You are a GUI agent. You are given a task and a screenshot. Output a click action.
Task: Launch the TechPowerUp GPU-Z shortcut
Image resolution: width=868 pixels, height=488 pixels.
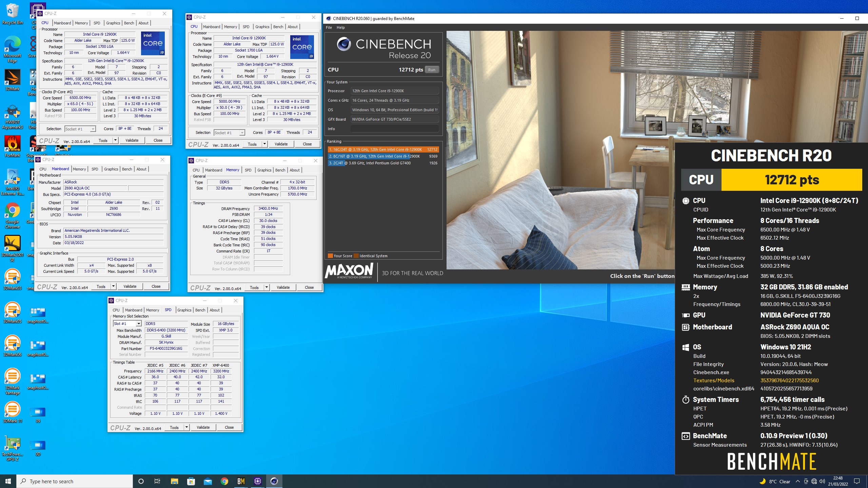[x=12, y=448]
